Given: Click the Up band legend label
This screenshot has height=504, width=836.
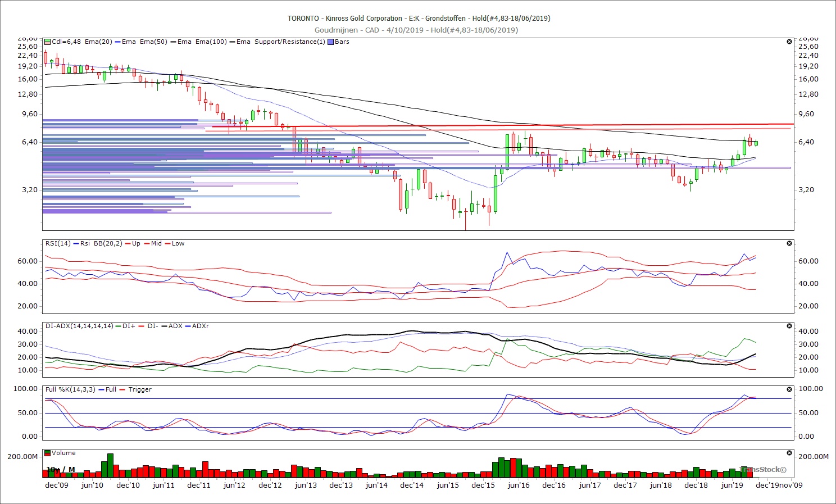Looking at the screenshot, I should 136,243.
